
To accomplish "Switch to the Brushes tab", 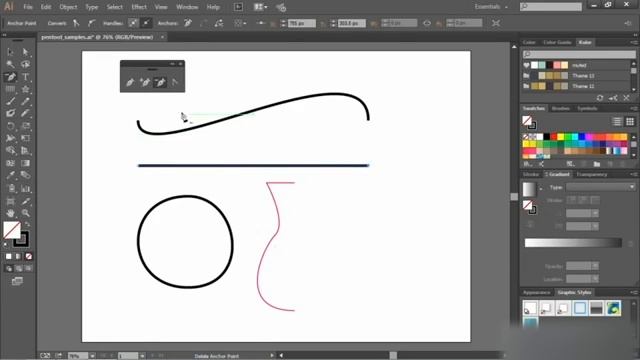I will (560, 109).
